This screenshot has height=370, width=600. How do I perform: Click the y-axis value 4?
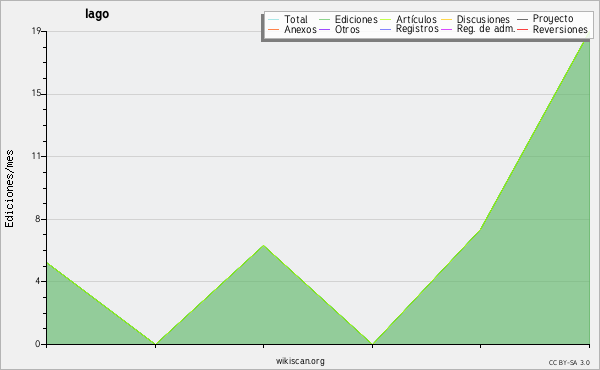38,281
